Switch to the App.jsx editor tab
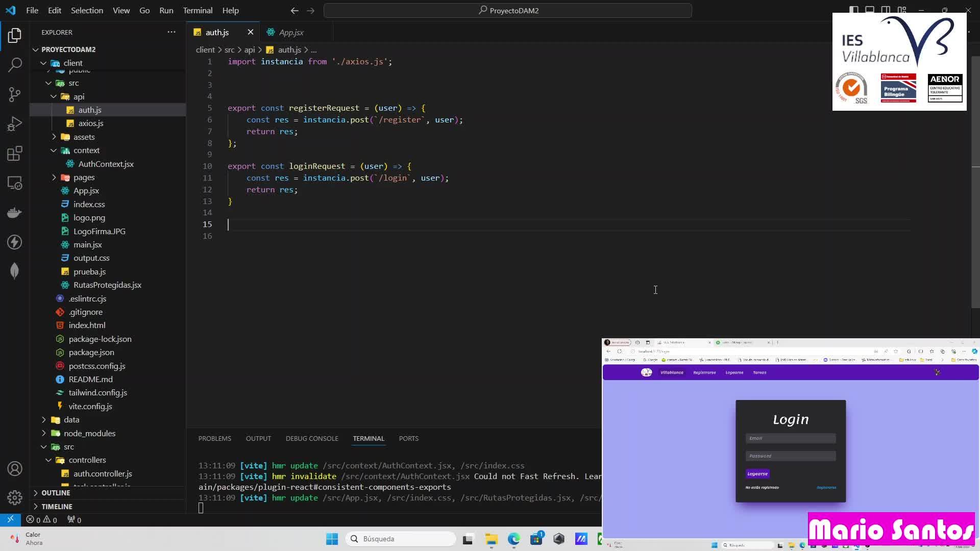The image size is (980, 551). coord(291,32)
